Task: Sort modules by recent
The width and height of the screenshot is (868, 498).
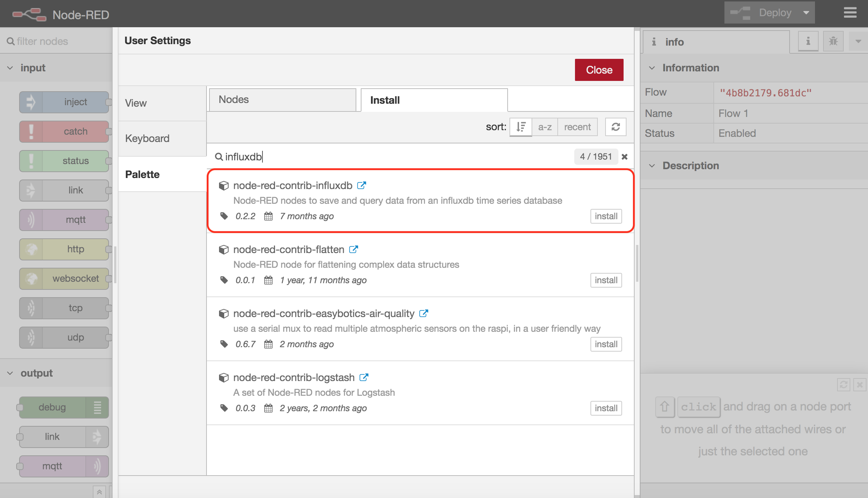Action: click(x=577, y=127)
